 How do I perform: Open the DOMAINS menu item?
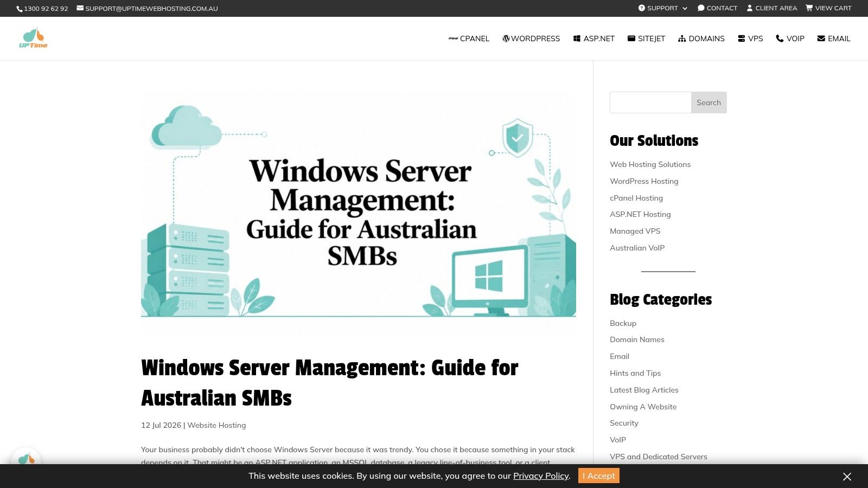[701, 38]
